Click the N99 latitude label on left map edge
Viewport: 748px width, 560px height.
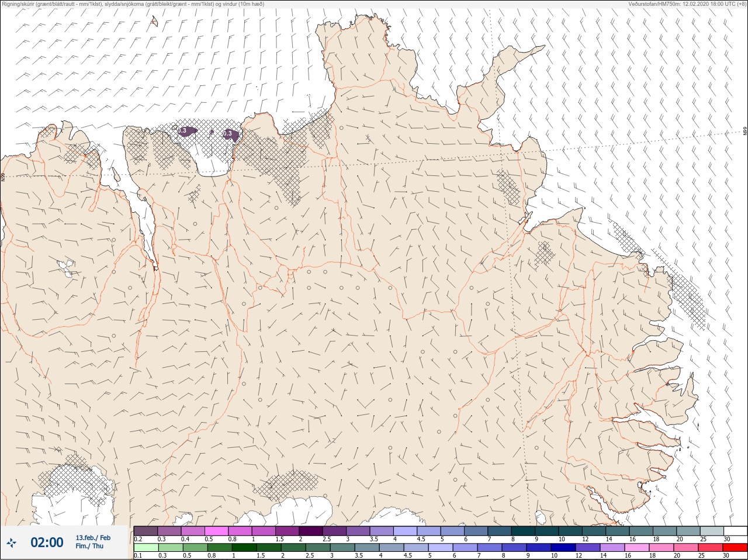[x=2, y=177]
